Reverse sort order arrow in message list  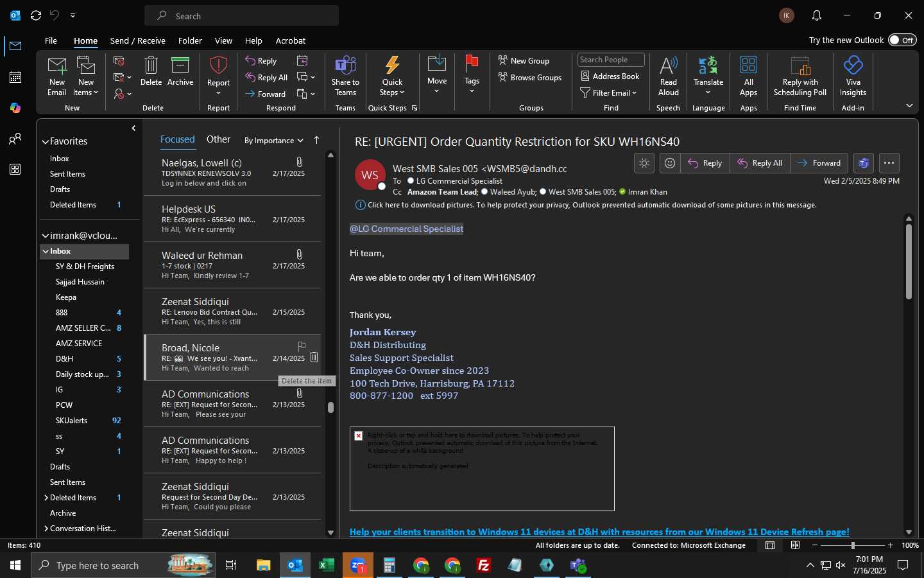316,140
